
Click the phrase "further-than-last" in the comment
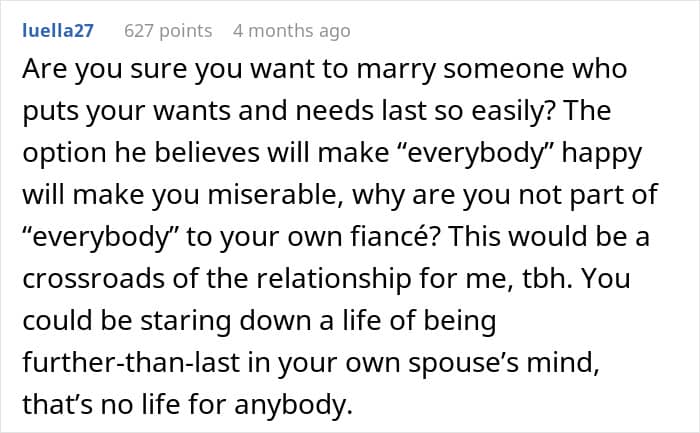[131, 362]
